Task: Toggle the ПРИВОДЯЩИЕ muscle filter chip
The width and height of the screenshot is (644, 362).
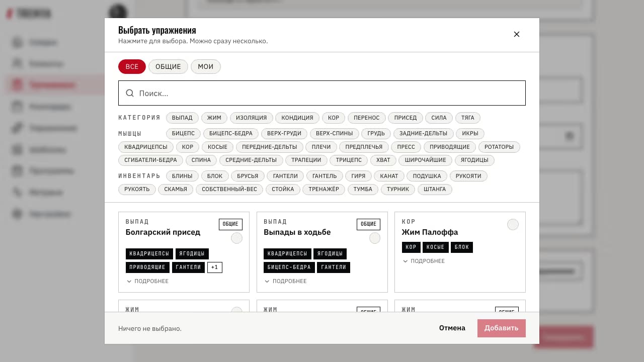Action: click(449, 147)
